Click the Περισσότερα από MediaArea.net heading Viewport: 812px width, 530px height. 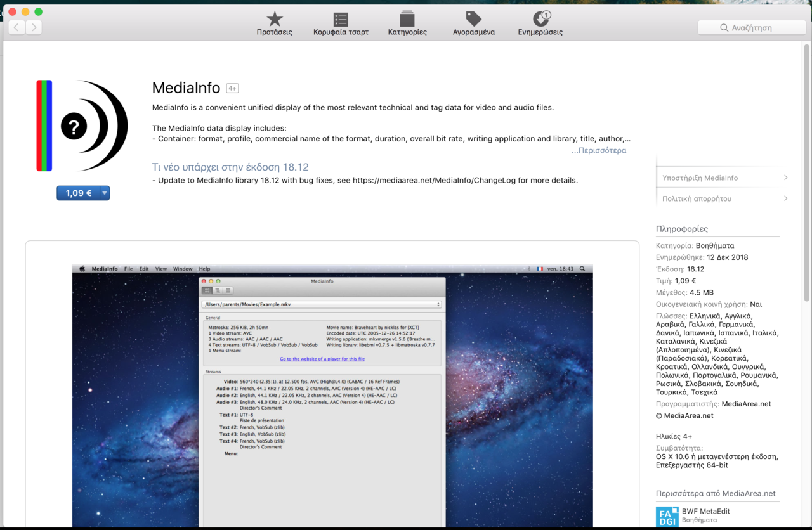click(x=716, y=493)
